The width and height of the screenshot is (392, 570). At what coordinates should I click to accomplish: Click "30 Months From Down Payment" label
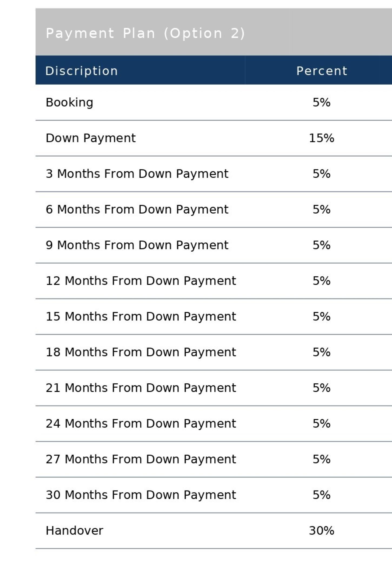(141, 495)
